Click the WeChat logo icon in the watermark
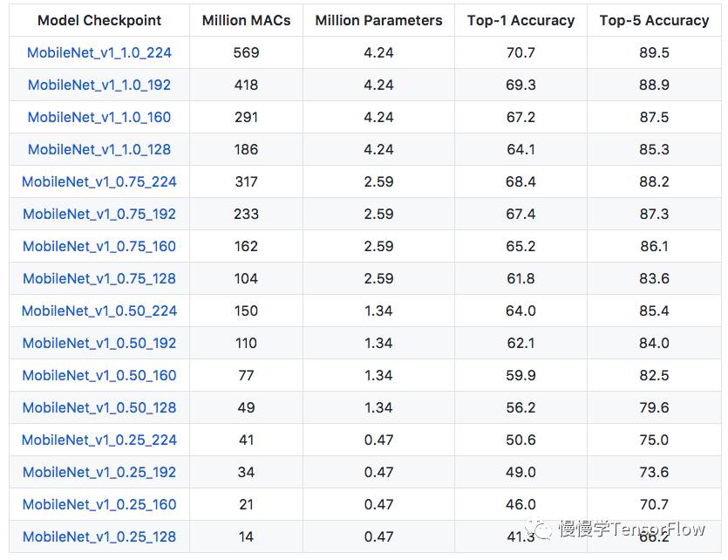This screenshot has width=728, height=560. click(x=541, y=529)
